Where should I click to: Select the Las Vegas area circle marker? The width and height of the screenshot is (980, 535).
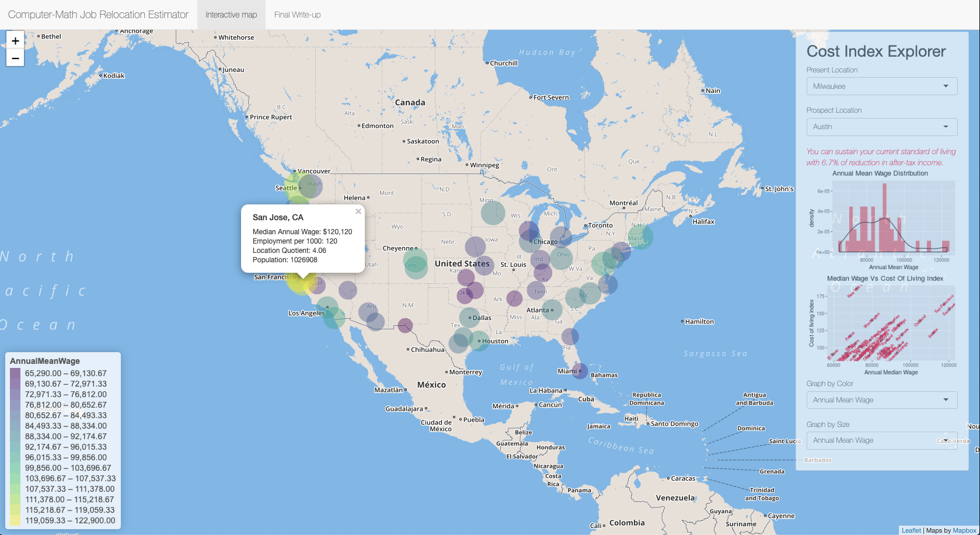347,290
